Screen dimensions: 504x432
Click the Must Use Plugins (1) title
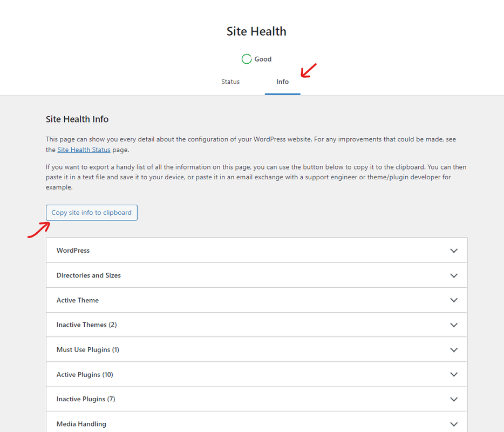point(88,350)
